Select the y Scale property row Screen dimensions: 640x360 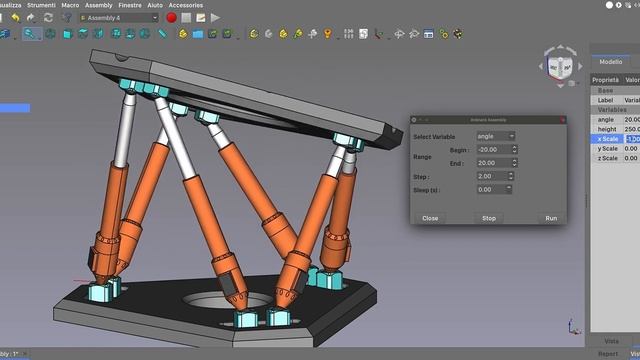point(616,149)
